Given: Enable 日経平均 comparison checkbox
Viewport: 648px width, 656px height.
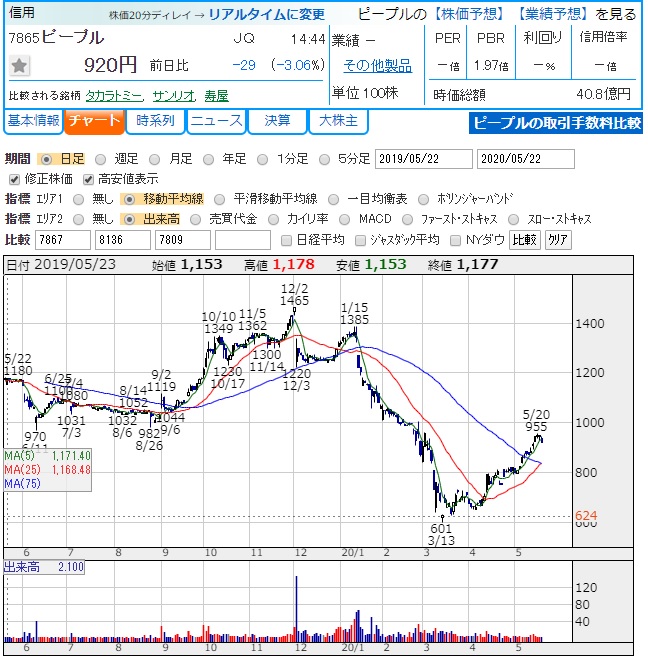Looking at the screenshot, I should point(286,240).
